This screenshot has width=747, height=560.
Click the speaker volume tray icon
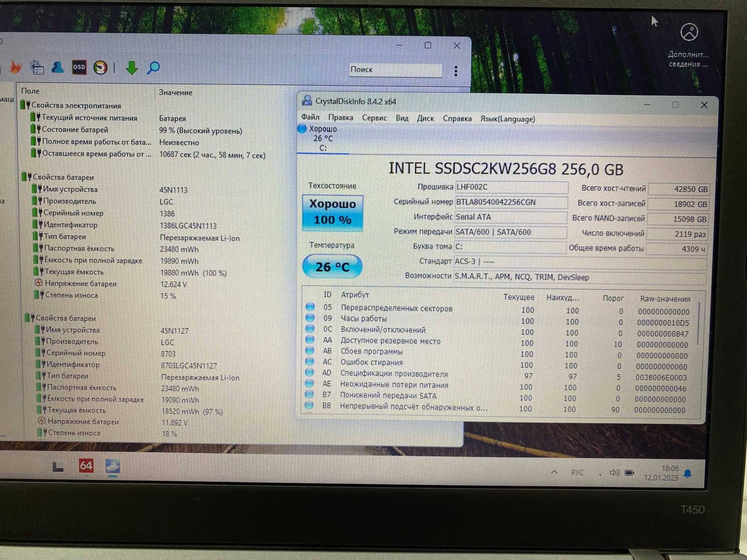[x=614, y=473]
